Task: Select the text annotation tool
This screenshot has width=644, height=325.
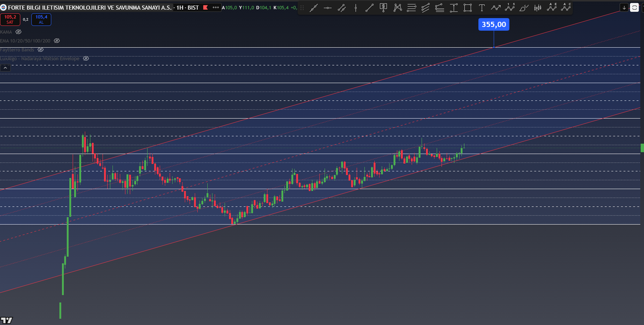Action: coord(481,8)
